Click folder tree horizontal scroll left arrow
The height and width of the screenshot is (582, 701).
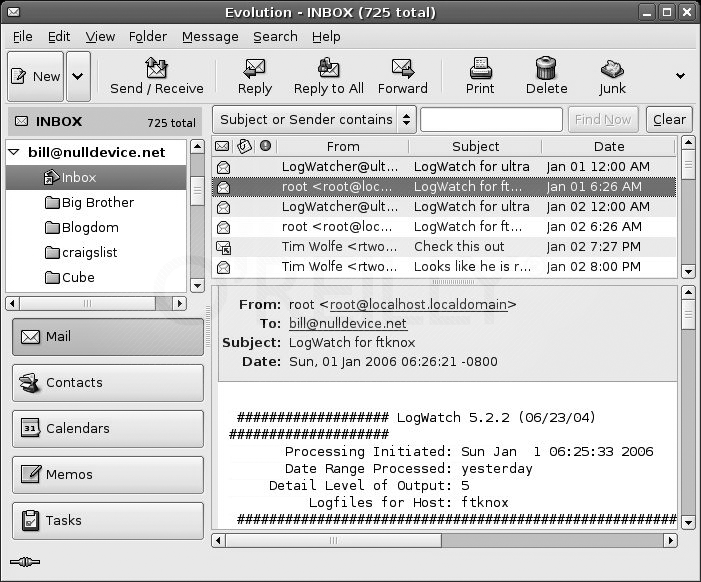[13, 304]
